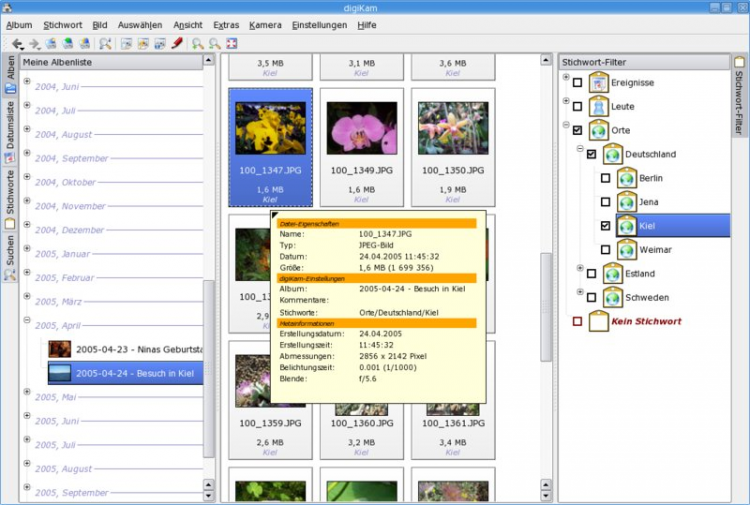The height and width of the screenshot is (505, 750).
Task: Collapse the Orte tag tree node
Action: [566, 125]
